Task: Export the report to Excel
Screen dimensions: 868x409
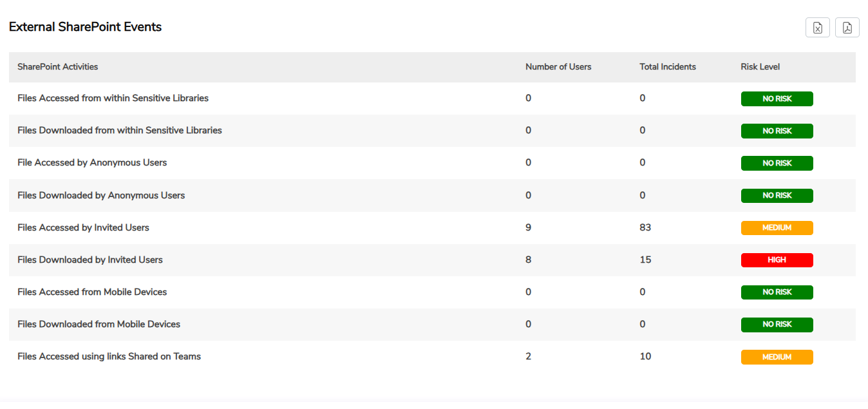Action: click(x=817, y=28)
